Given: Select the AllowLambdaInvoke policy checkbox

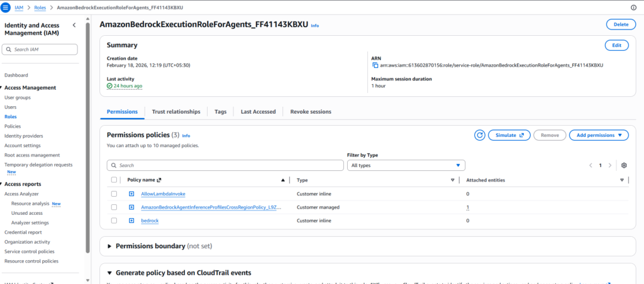Looking at the screenshot, I should pyautogui.click(x=114, y=194).
